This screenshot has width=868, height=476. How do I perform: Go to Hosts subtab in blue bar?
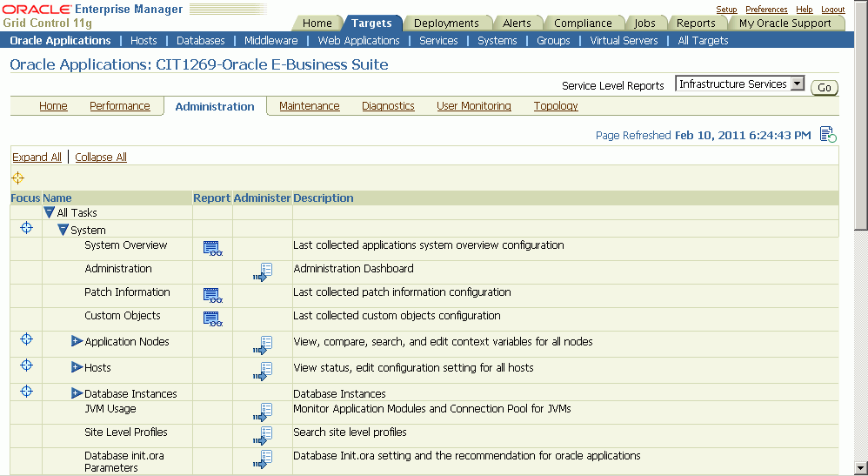(144, 40)
